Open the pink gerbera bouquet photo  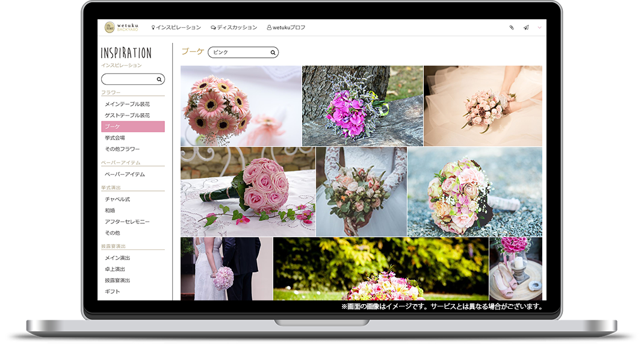tap(241, 106)
